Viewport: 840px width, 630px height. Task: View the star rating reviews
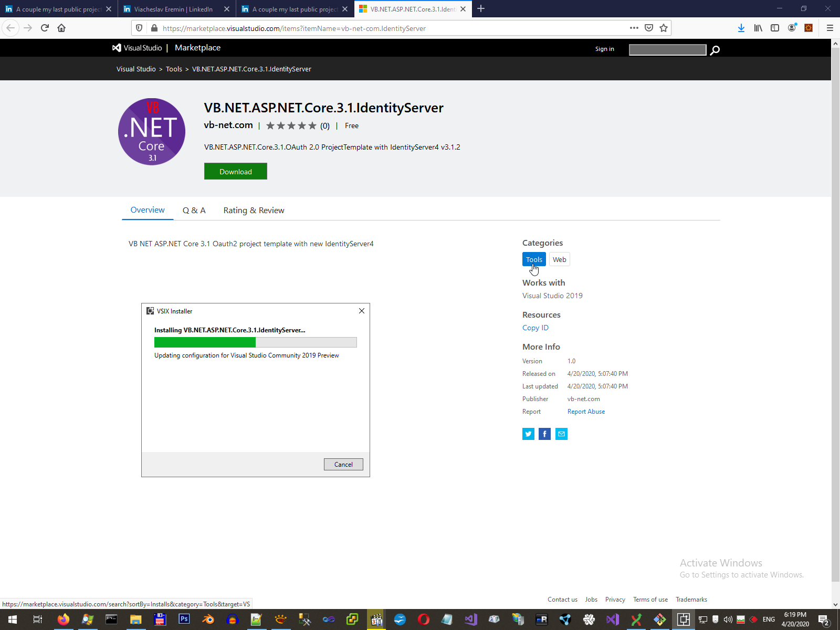tap(298, 125)
